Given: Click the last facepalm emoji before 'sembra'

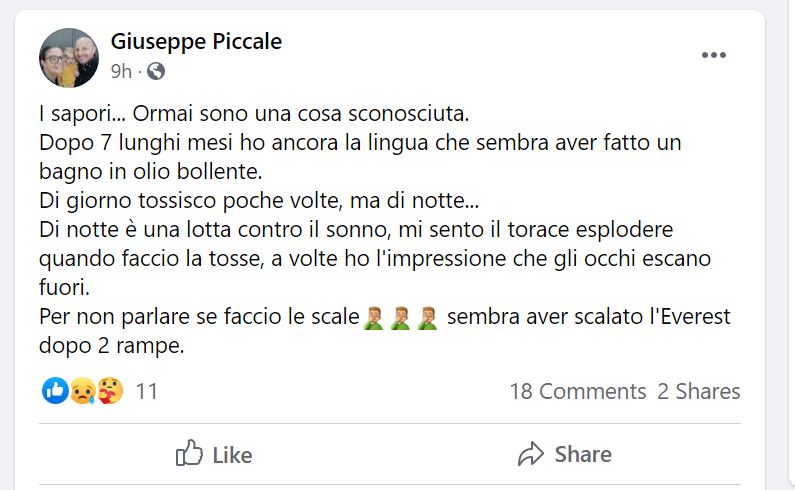Looking at the screenshot, I should point(427,319).
